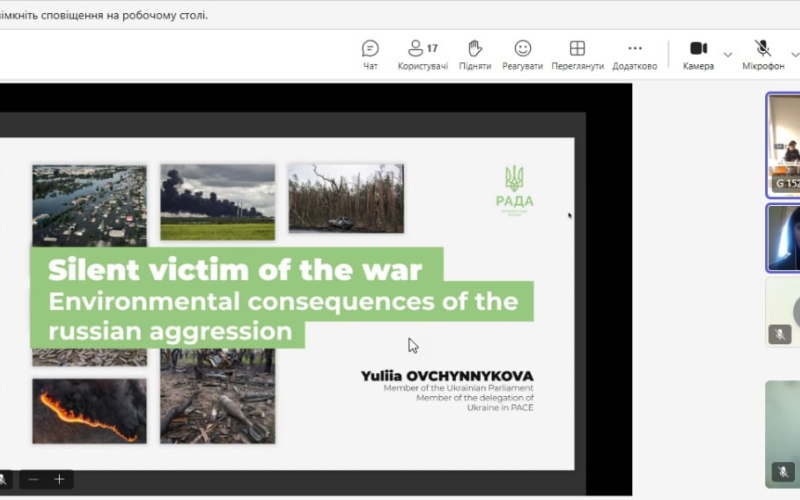Image resolution: width=800 pixels, height=500 pixels.
Task: Open Реагувати reactions menu
Action: pos(522,55)
